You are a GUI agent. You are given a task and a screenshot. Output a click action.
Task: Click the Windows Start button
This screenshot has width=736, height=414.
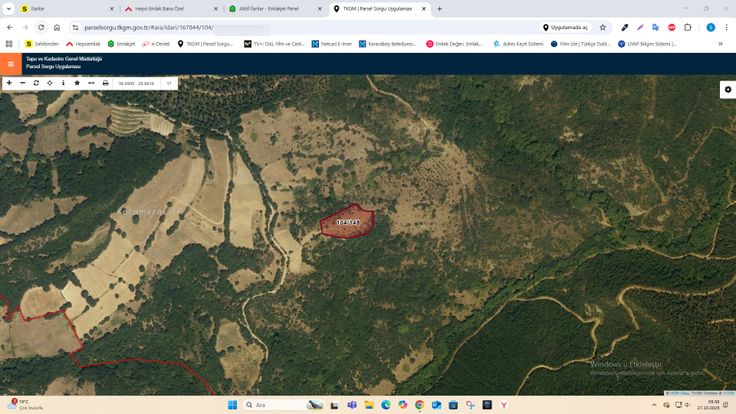232,405
